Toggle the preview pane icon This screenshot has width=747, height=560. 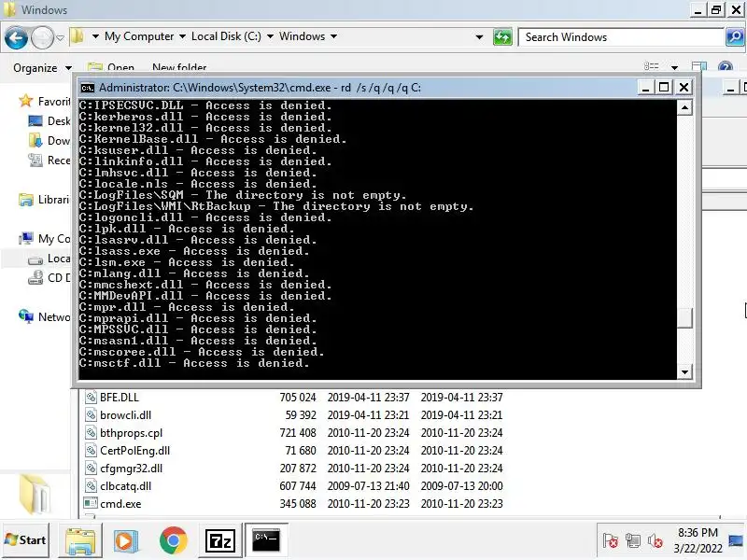698,66
